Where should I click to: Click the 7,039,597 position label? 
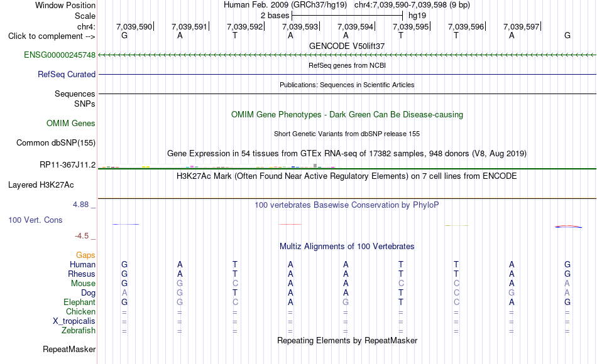coord(521,26)
